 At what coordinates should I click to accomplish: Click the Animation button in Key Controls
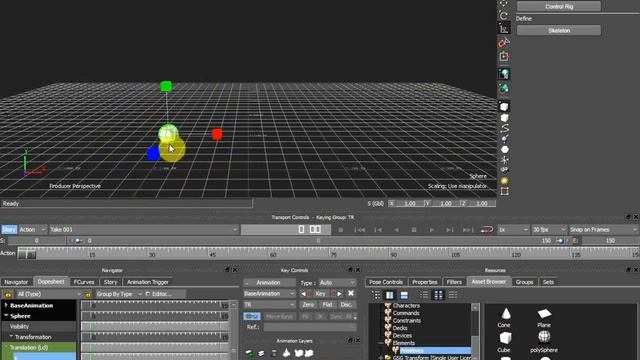click(269, 282)
